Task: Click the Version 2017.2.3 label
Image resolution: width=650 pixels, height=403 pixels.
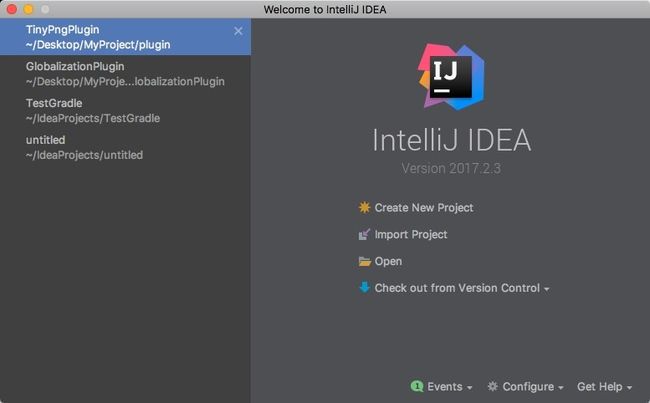Action: (451, 168)
